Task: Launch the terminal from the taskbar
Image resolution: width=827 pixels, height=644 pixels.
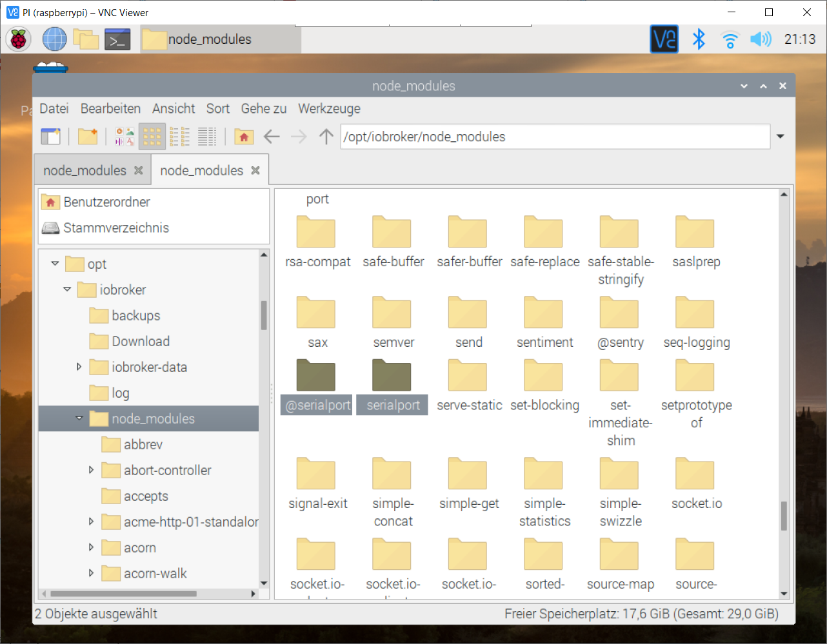Action: (117, 39)
